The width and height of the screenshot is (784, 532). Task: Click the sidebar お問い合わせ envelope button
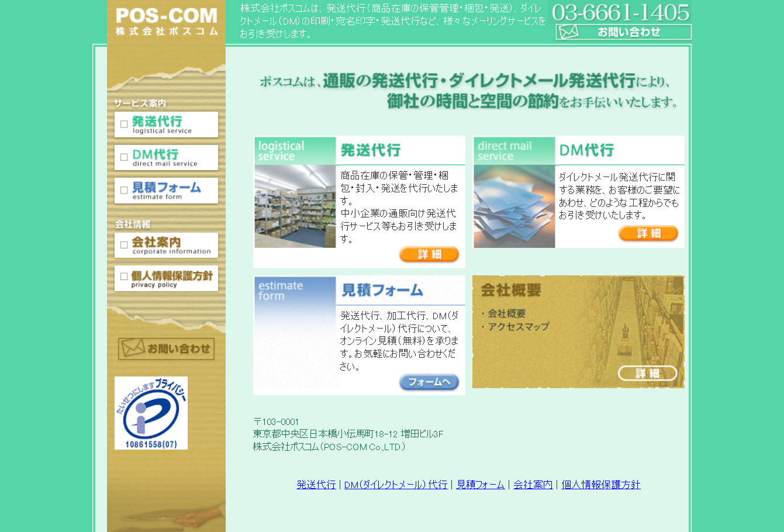(166, 349)
